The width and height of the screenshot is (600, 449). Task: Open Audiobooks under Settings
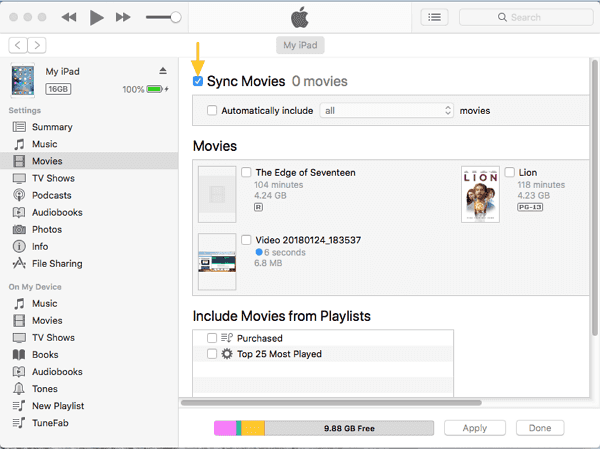pyautogui.click(x=57, y=212)
